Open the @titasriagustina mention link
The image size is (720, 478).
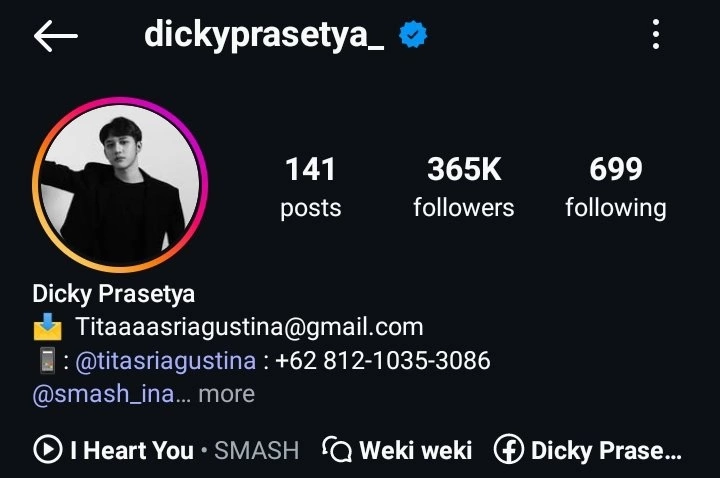tap(165, 360)
